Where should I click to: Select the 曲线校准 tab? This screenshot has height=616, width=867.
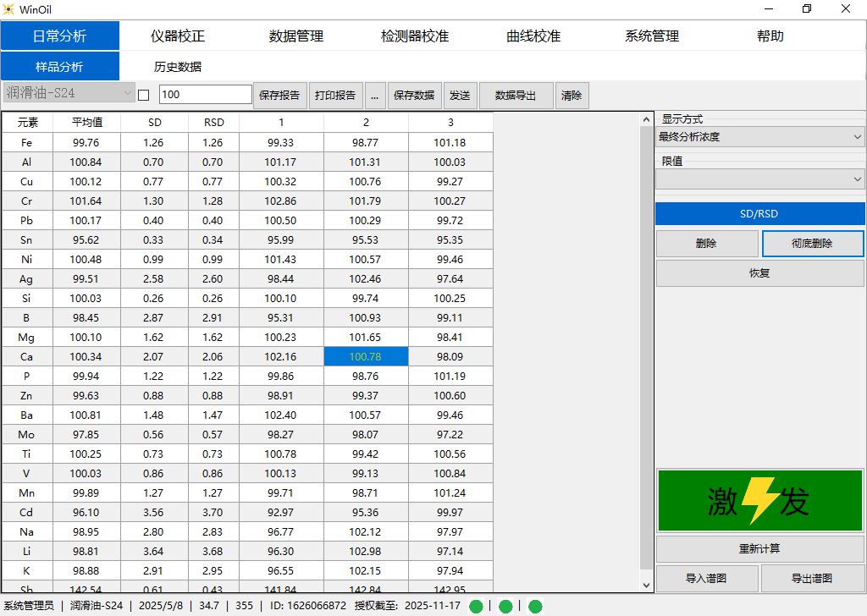point(533,36)
